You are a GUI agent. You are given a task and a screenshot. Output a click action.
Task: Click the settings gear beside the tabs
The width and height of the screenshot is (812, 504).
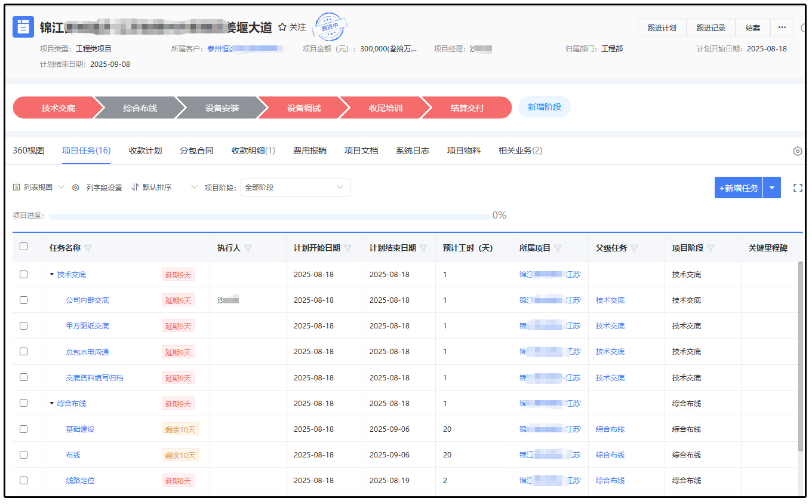pos(797,151)
